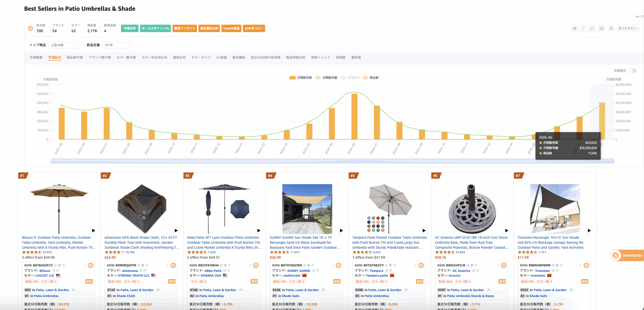This screenshot has width=644, height=310.
Task: Click 顧客インサイト orange button
Action: pos(185,28)
